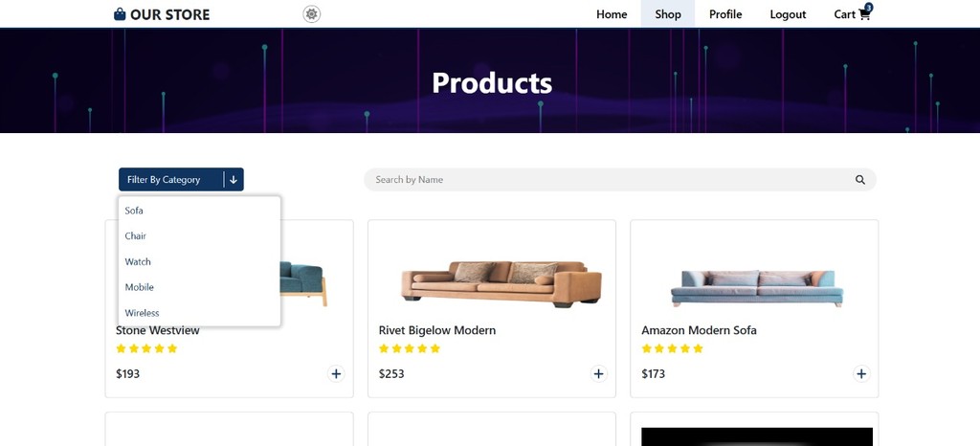Add Amazon Modern Sofa using plus icon
This screenshot has height=446, width=980.
861,374
